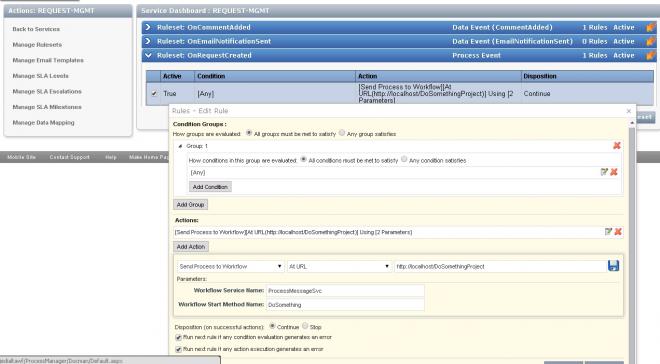Select 'All groups must be met to satisfy'
Viewport: 660px width, 364px height.
[x=249, y=133]
